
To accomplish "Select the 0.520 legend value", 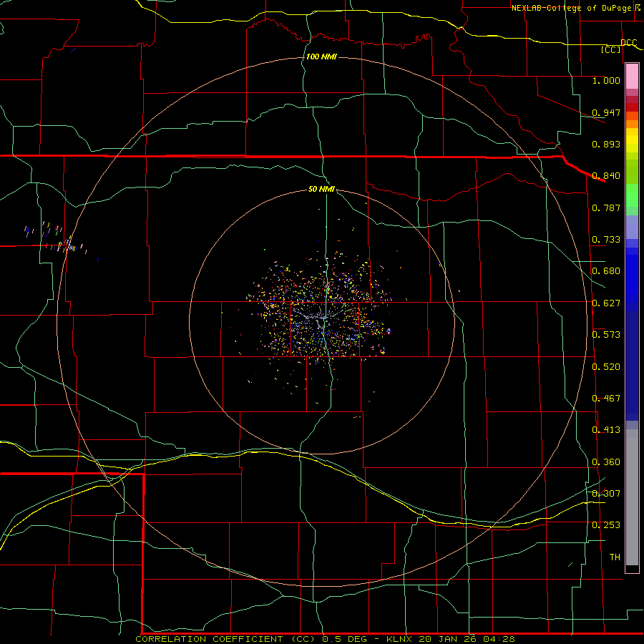I will [606, 367].
